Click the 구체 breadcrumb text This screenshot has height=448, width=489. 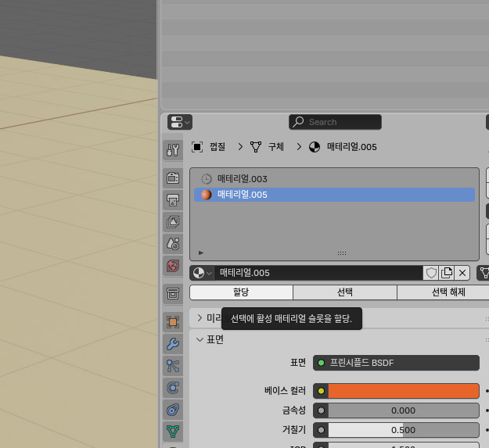click(x=276, y=147)
